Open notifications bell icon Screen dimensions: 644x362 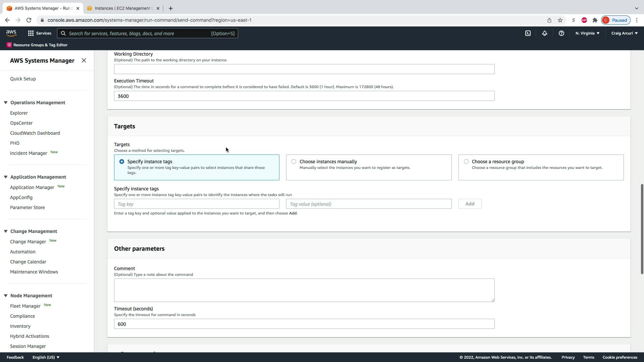[x=544, y=33]
